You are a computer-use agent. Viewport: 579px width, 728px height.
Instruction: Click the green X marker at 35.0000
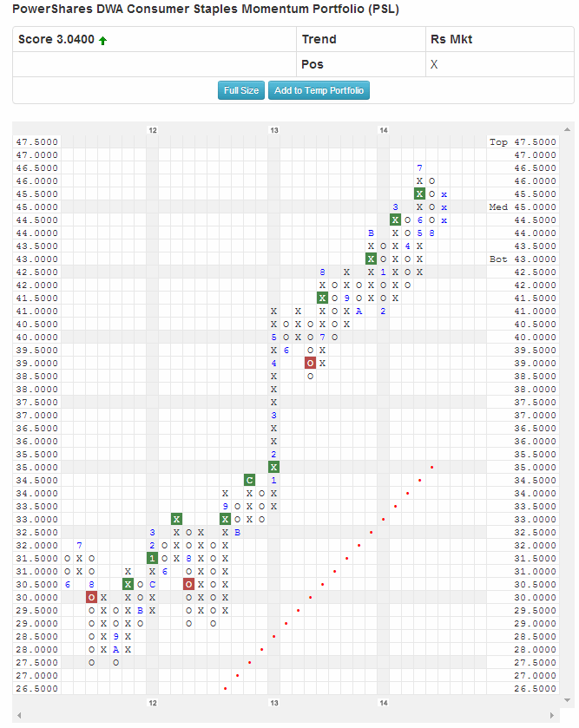coord(273,467)
